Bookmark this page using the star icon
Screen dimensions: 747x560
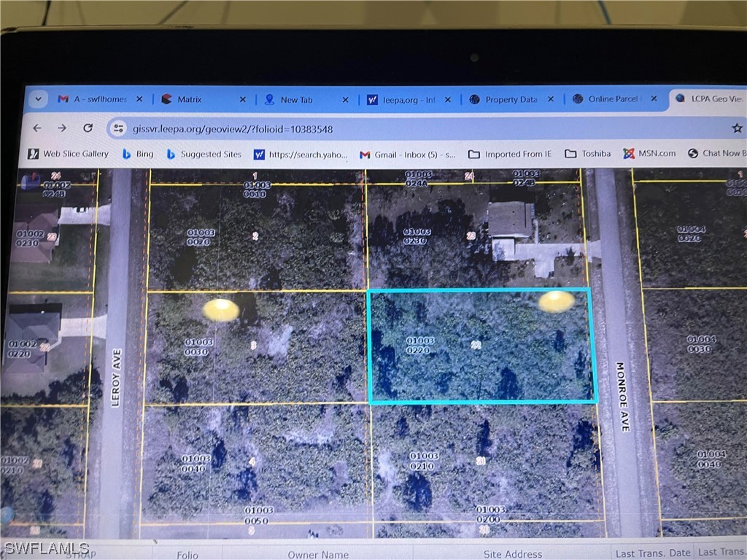point(738,128)
